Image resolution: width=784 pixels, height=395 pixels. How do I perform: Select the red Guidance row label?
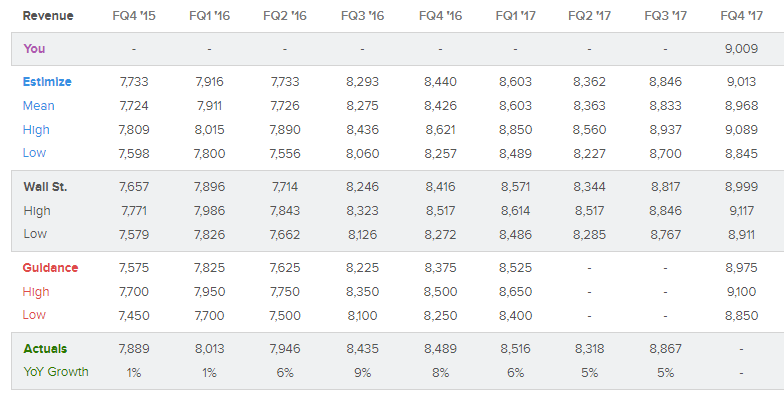pyautogui.click(x=50, y=268)
